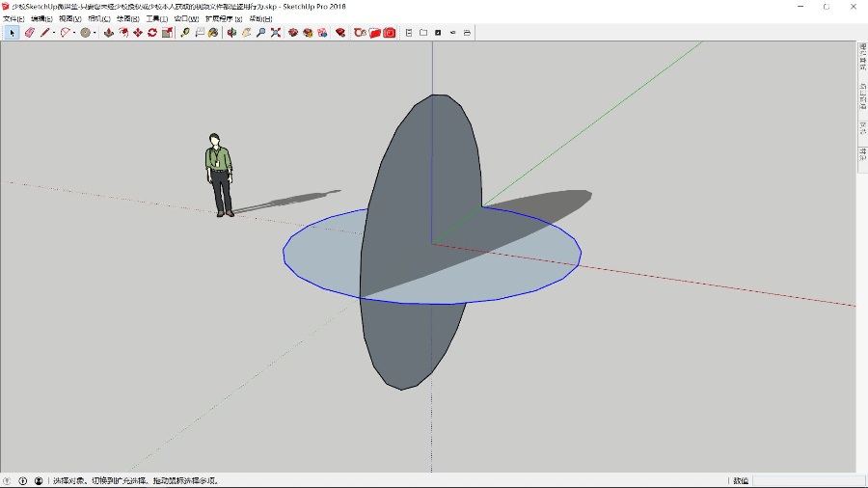The image size is (868, 488).
Task: Select the Paint Bucket tool
Action: (214, 33)
